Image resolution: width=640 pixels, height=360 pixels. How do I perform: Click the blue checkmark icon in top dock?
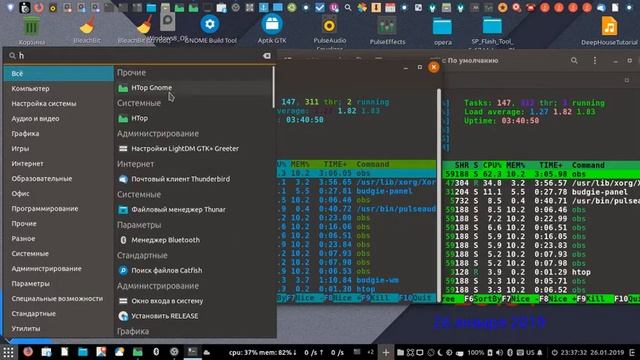point(320,7)
